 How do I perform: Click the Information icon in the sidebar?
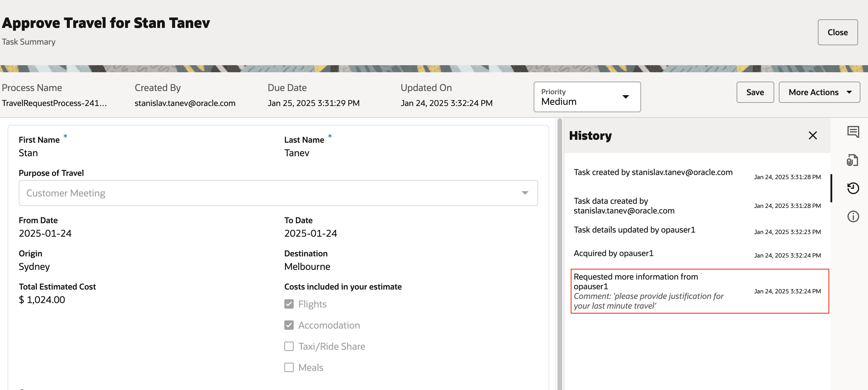[x=853, y=216]
